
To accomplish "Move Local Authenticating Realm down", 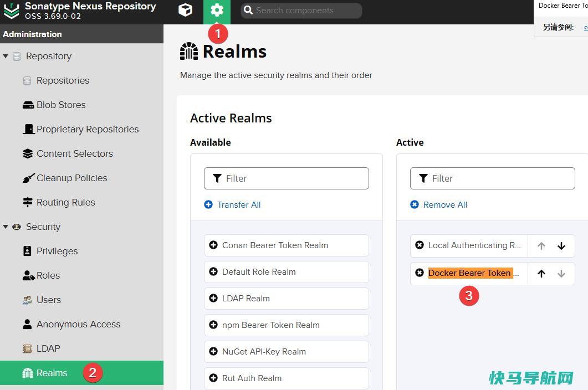I will pyautogui.click(x=561, y=246).
